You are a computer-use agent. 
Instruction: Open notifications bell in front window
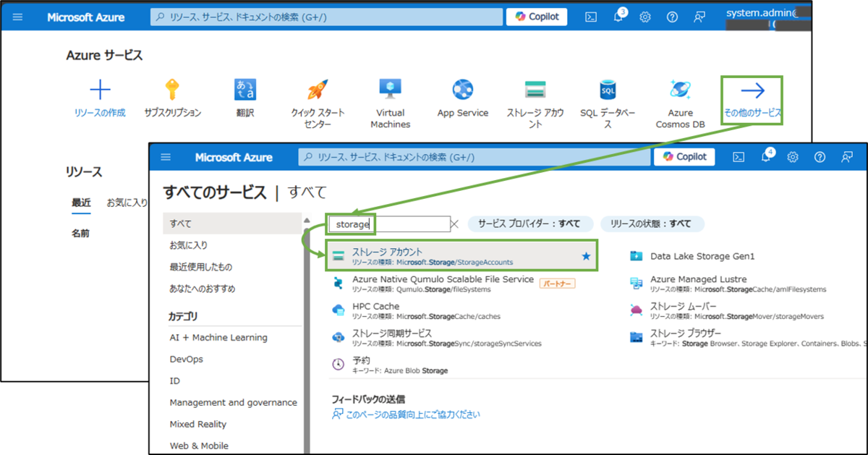766,156
